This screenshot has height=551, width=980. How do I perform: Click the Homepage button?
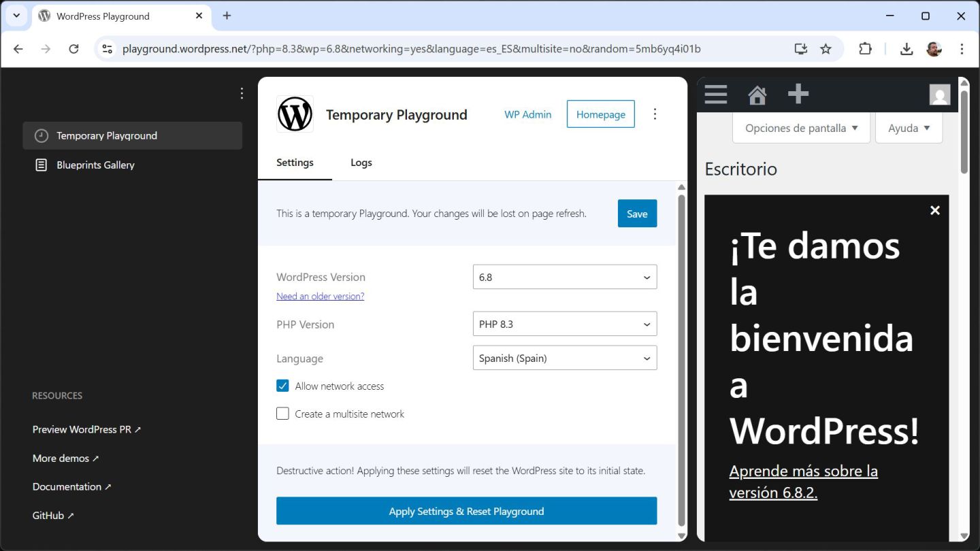click(600, 114)
